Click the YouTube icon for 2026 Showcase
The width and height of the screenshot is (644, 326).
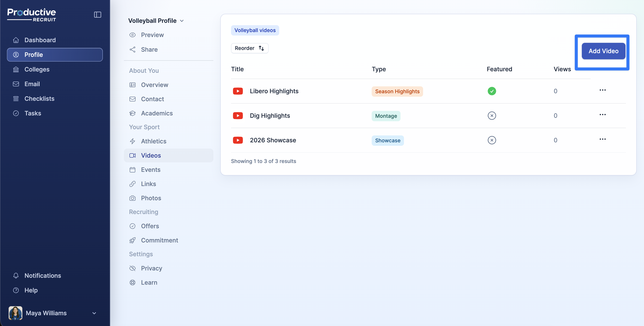click(x=238, y=140)
